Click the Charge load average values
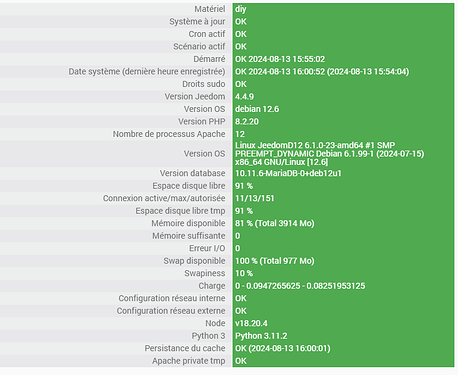Viewport: 458px width, 375px height. (x=300, y=286)
